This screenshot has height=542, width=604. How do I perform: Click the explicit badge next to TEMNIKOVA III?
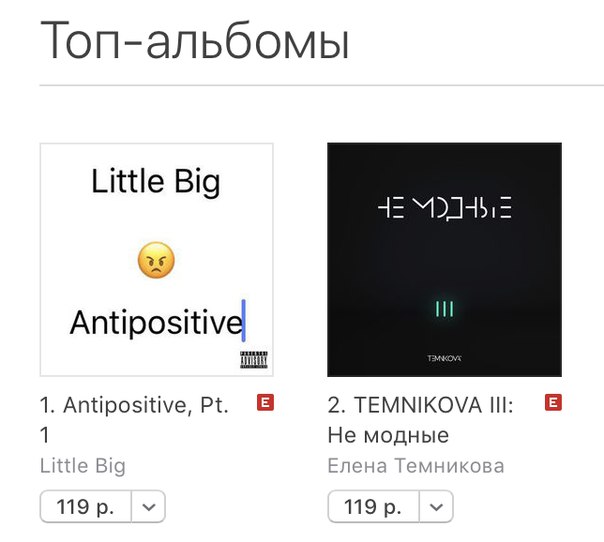point(553,403)
